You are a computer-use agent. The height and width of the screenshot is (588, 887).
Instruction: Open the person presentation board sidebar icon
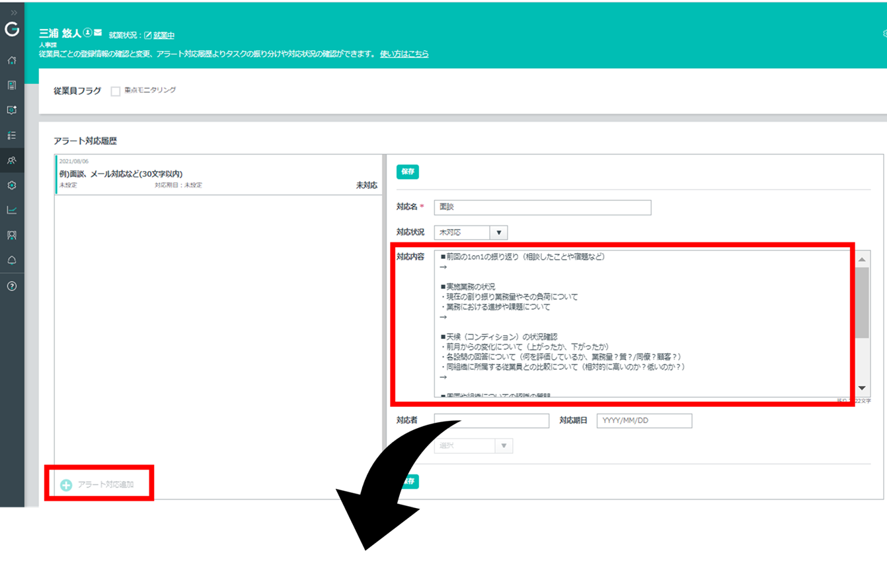(12, 235)
